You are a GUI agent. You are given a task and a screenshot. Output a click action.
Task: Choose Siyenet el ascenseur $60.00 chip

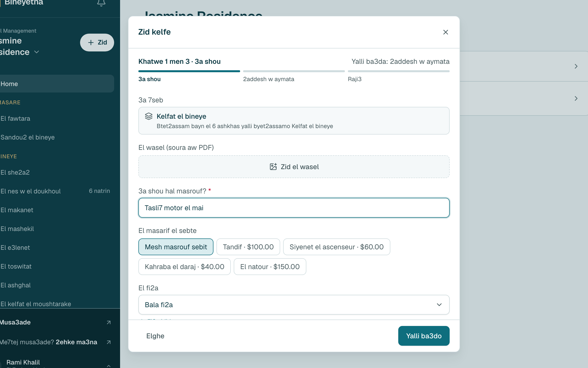point(336,247)
